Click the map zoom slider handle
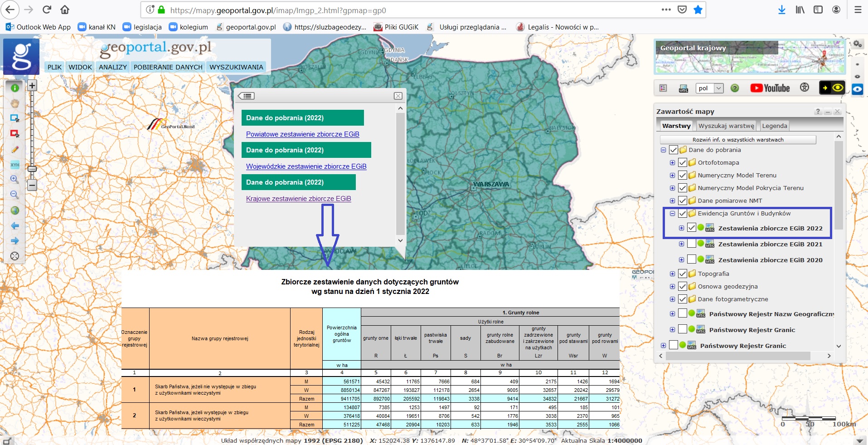The width and height of the screenshot is (868, 445). tap(32, 169)
